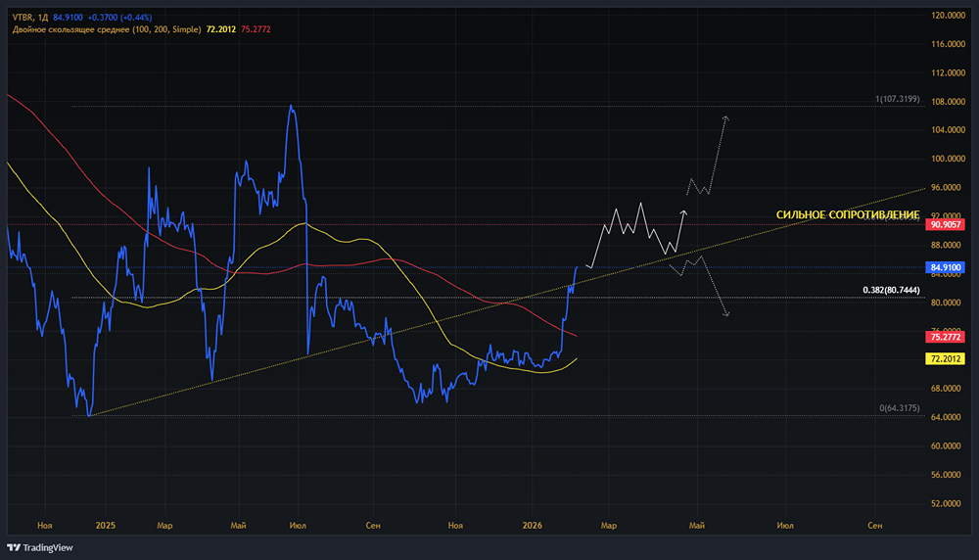Click the change value +0.3700 (+0.44%)
Viewport: 979px width, 560px height.
[x=119, y=18]
